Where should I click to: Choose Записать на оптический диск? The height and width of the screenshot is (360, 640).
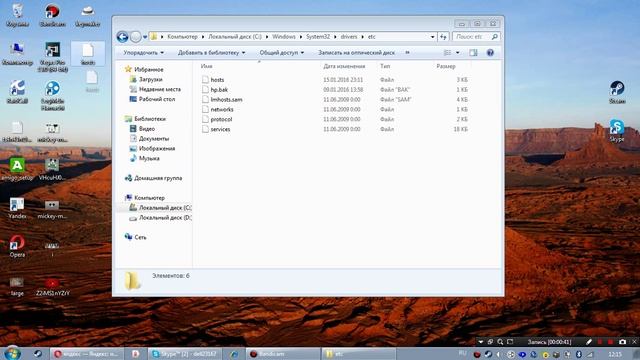[x=356, y=53]
